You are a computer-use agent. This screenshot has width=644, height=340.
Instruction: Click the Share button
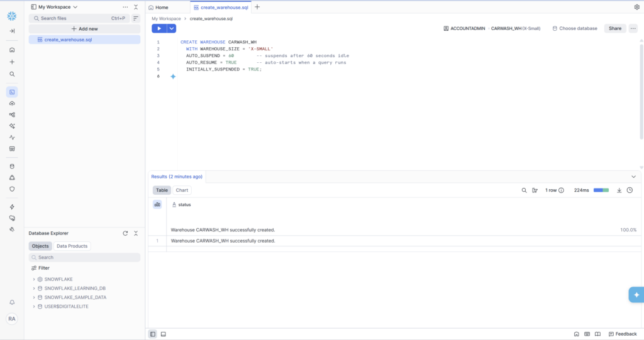click(614, 28)
